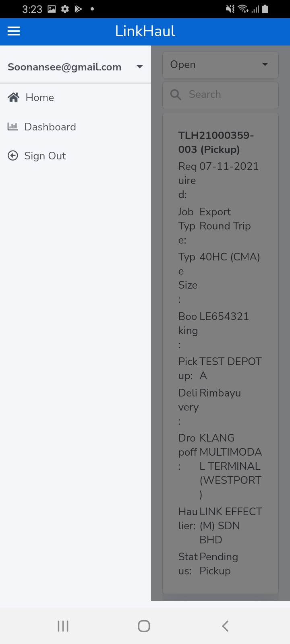Open Android recent apps button
The image size is (290, 644).
click(63, 626)
